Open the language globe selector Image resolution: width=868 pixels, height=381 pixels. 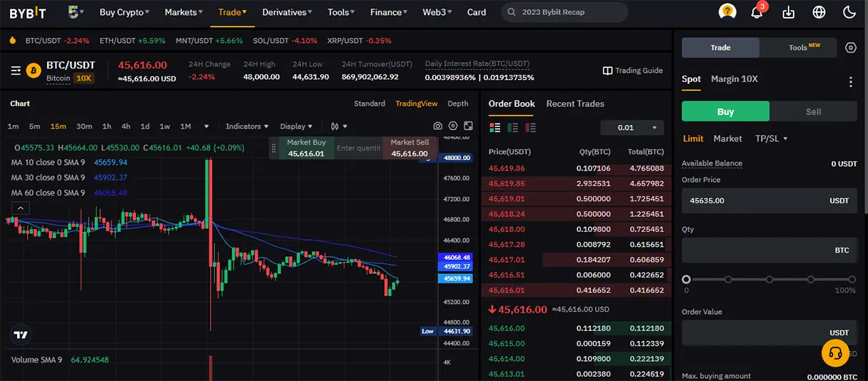click(x=819, y=12)
